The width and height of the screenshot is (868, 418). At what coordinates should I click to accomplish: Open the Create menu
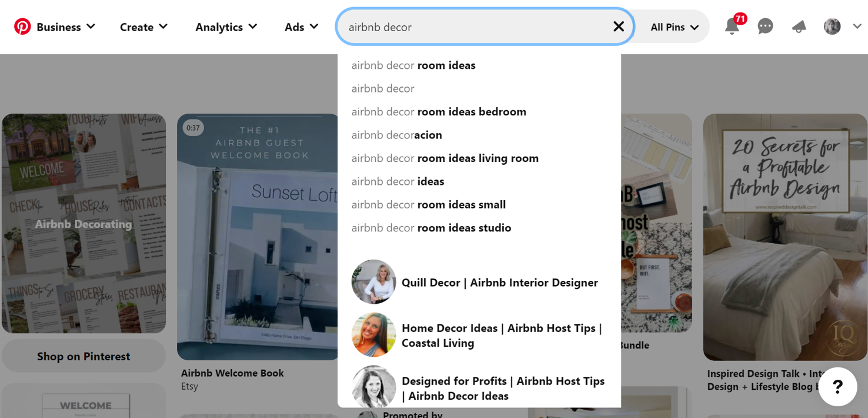(143, 27)
